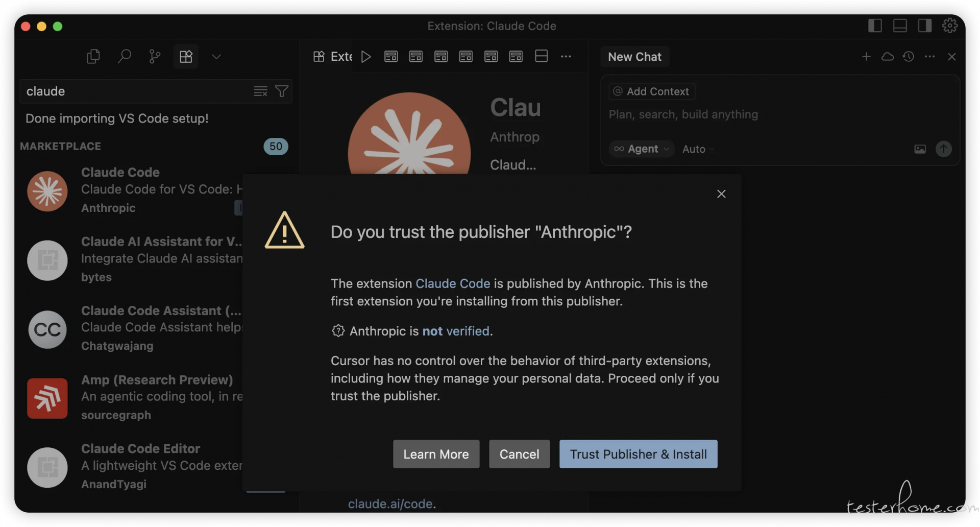Show chat history clock icon
Screen dimensions: 980x527
[909, 57]
